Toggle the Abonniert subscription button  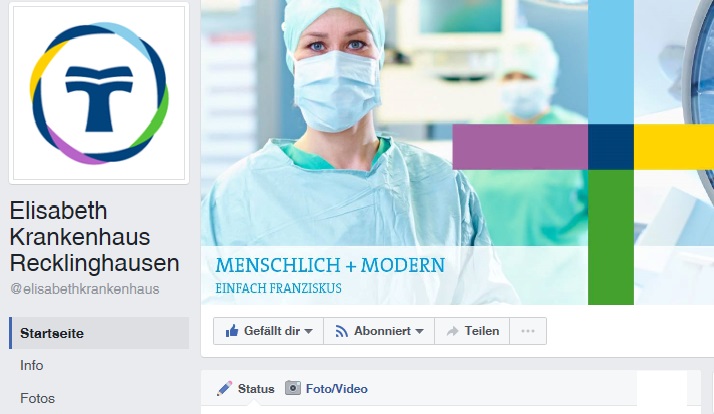(x=379, y=331)
